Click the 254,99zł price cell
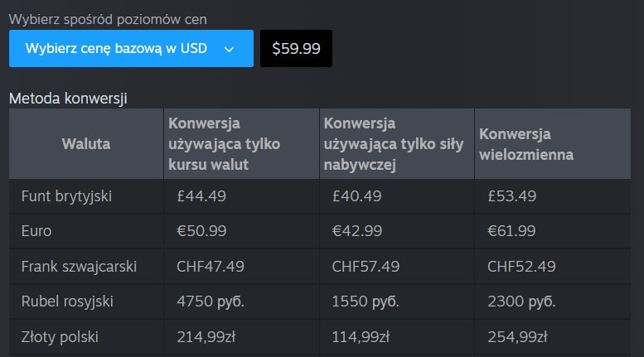The image size is (644, 357). click(x=517, y=337)
